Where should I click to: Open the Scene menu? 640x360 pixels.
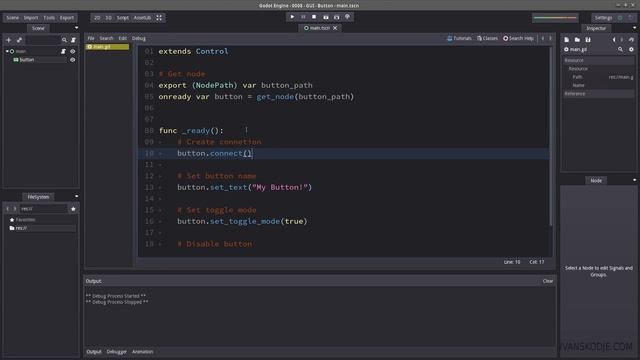click(13, 18)
